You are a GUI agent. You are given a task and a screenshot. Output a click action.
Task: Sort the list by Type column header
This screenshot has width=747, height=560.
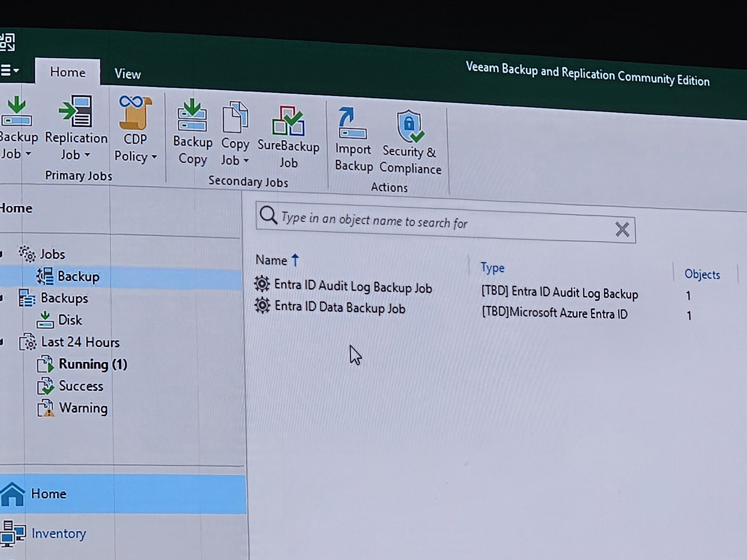(492, 268)
